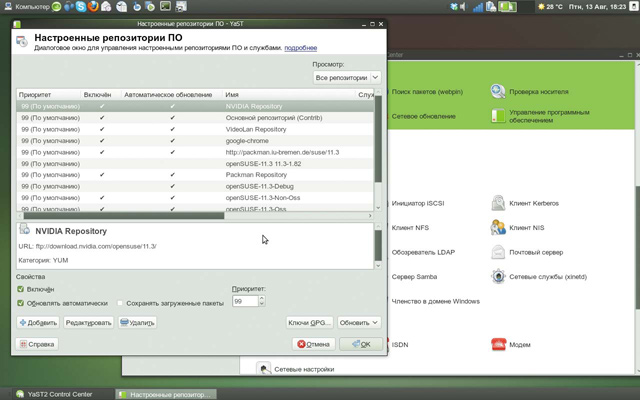Click auto-update checkmark of google-chrome row

(172, 140)
